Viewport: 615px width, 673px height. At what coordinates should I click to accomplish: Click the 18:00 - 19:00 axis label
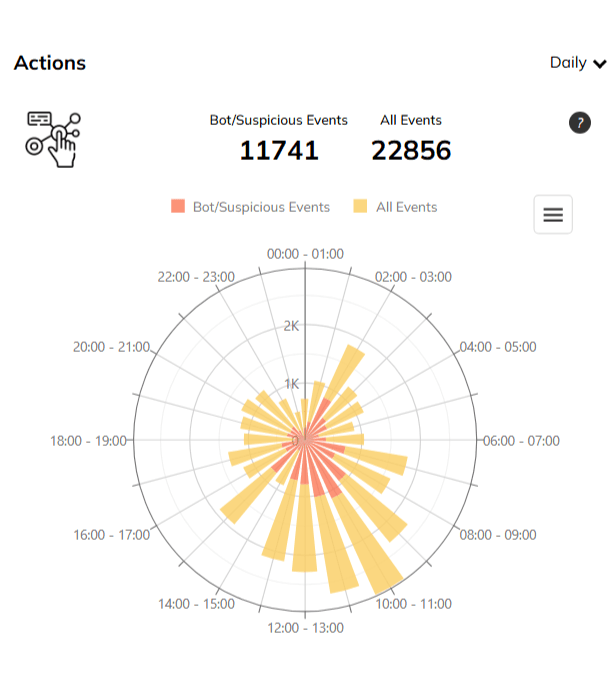tap(89, 441)
